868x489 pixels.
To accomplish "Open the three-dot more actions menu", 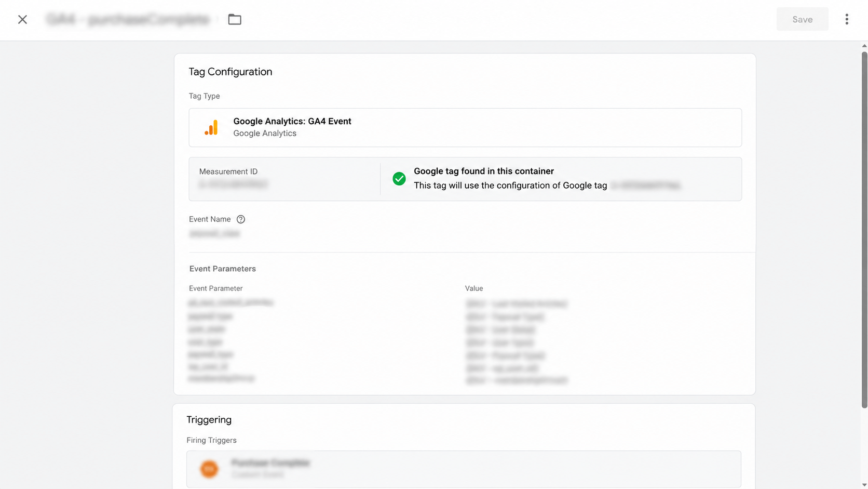I will (847, 19).
